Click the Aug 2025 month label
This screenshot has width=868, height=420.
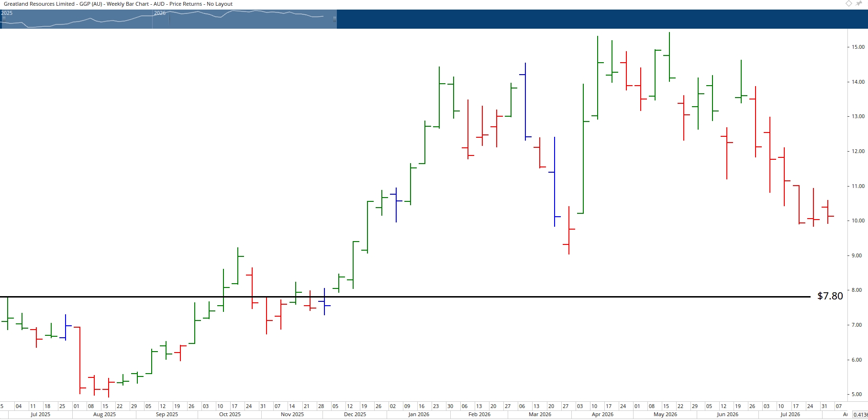104,414
